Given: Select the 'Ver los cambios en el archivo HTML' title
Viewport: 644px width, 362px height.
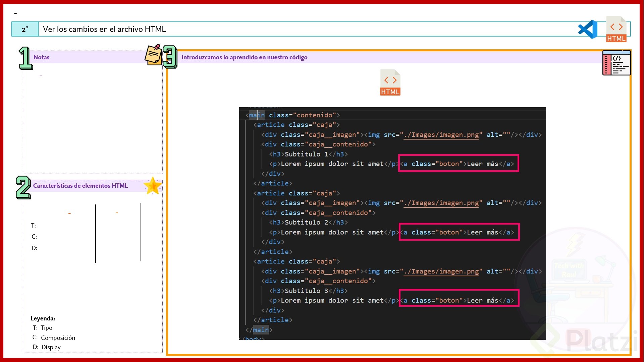Looking at the screenshot, I should coord(104,29).
